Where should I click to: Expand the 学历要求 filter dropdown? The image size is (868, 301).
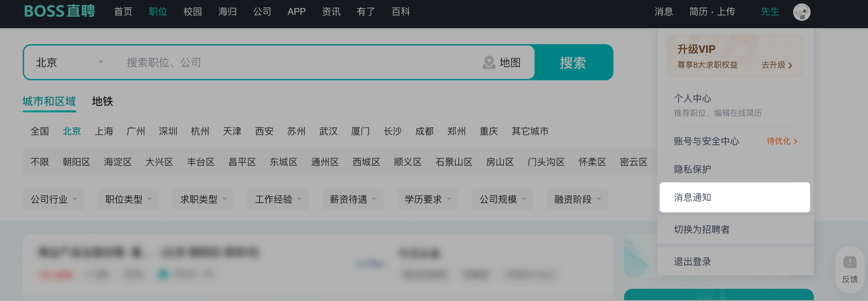[x=427, y=199]
